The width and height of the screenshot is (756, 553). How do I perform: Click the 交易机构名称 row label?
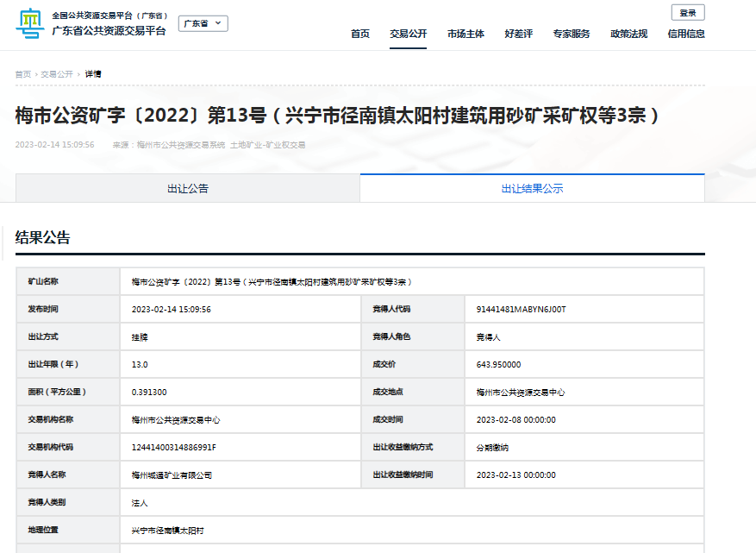[x=51, y=419]
